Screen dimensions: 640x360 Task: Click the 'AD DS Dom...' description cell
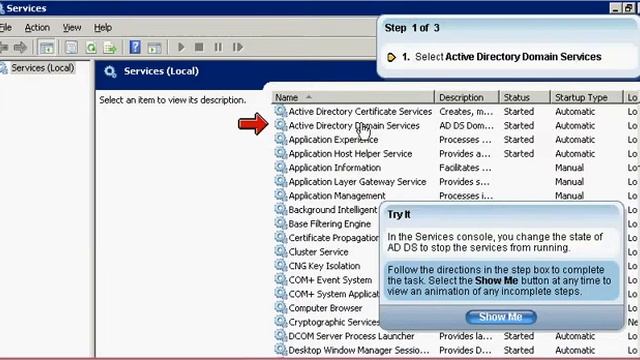click(x=466, y=126)
